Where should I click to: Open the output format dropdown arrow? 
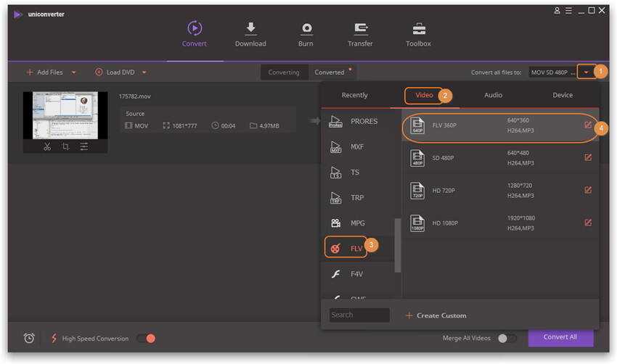point(586,73)
